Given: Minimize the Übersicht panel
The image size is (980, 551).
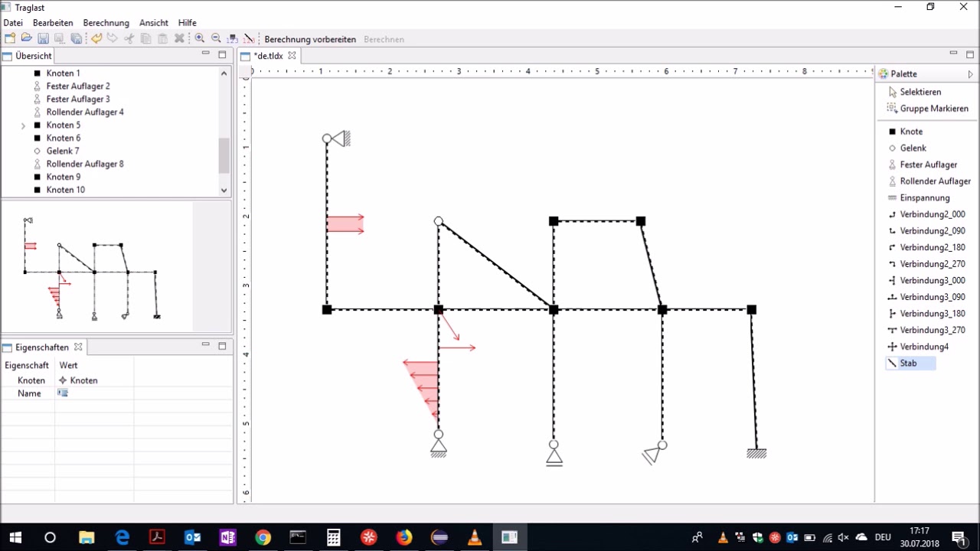Looking at the screenshot, I should [205, 54].
